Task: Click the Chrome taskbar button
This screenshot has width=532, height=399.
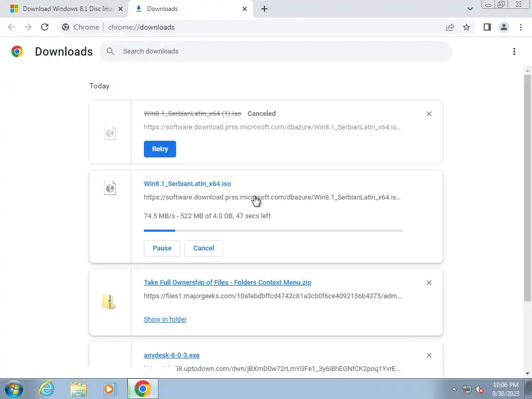Action: click(142, 389)
